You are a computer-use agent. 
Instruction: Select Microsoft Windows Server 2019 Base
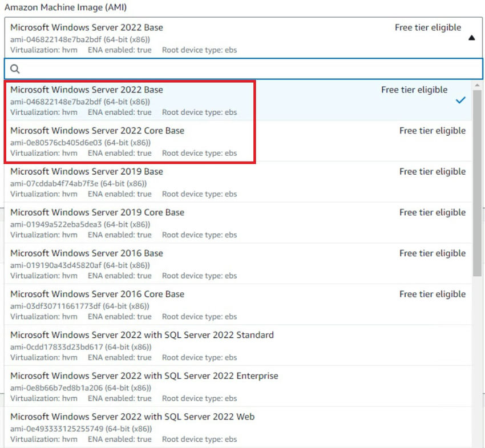[x=238, y=182]
